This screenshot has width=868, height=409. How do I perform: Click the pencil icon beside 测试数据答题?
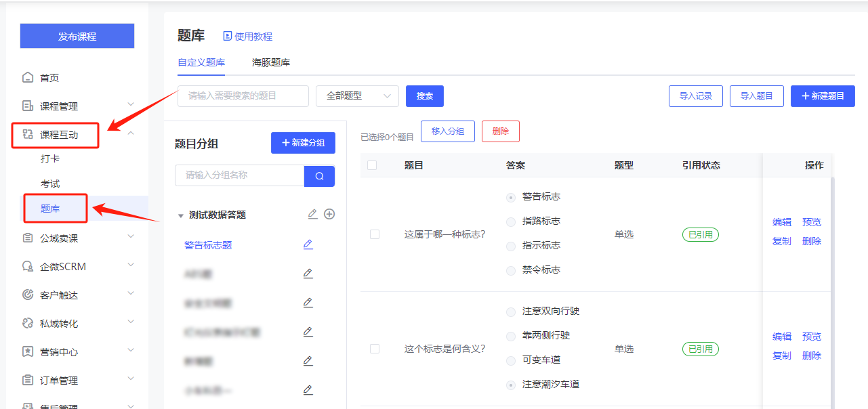pyautogui.click(x=312, y=214)
